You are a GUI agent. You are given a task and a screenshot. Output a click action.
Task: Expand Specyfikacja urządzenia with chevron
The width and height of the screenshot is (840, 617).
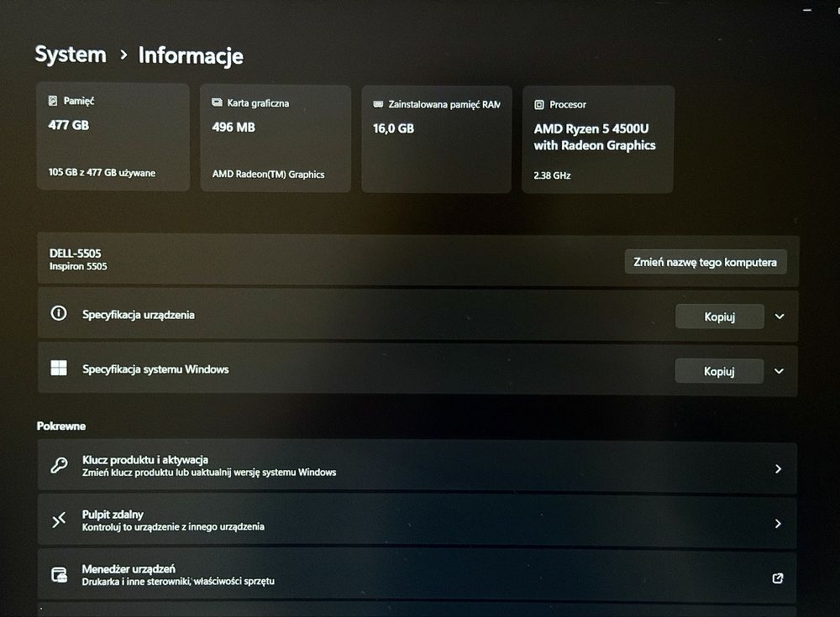780,316
